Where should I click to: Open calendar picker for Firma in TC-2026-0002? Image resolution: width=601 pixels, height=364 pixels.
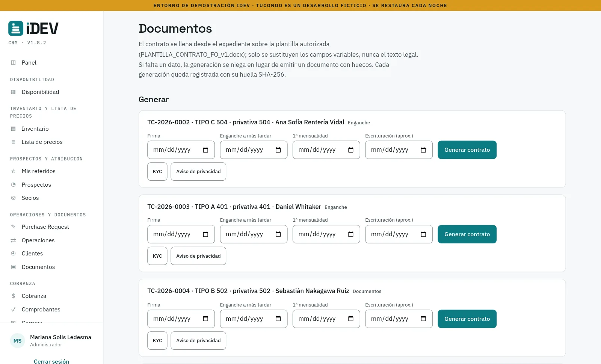coord(205,150)
